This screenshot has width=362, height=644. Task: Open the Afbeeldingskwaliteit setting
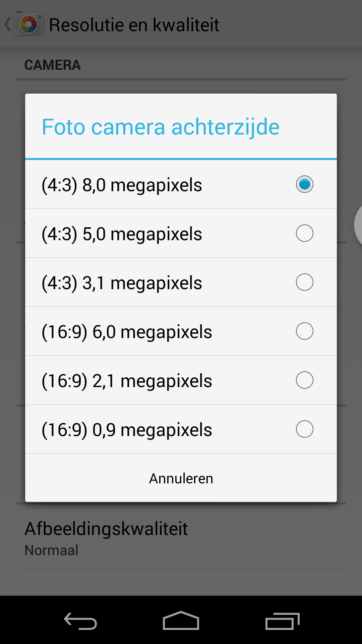[106, 529]
